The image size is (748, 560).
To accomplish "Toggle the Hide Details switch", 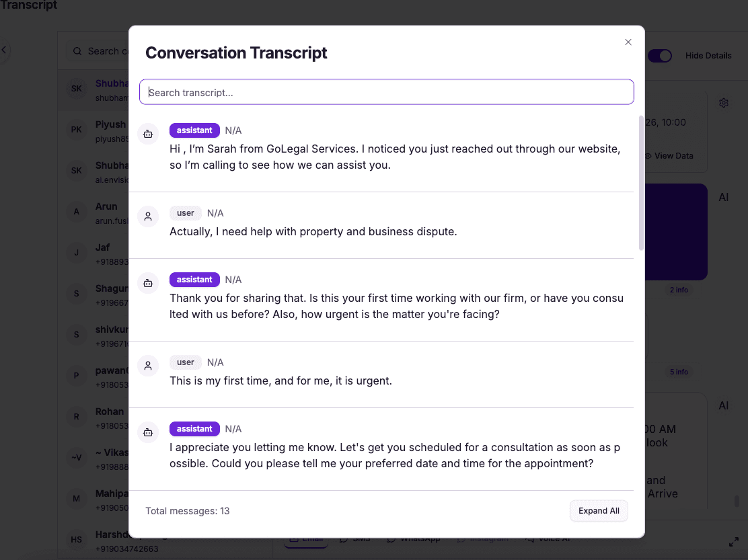I will point(660,56).
